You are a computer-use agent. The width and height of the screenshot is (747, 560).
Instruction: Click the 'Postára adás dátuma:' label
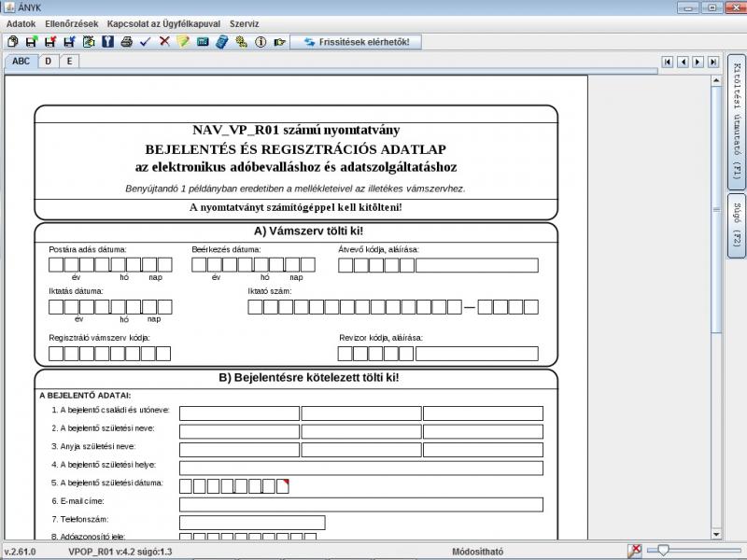88,249
